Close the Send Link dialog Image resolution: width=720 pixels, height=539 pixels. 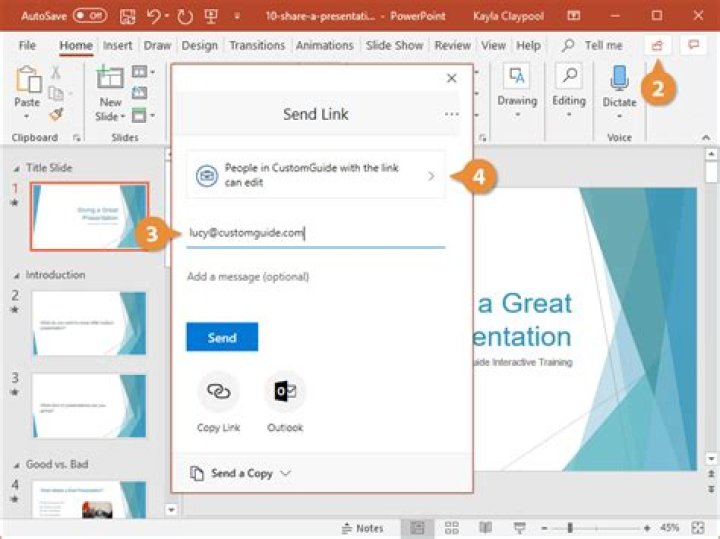[451, 78]
